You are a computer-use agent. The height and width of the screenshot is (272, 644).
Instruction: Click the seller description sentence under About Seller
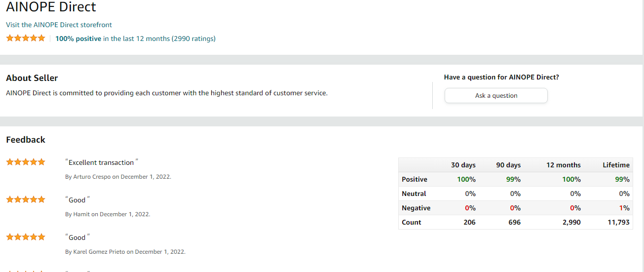(x=167, y=93)
